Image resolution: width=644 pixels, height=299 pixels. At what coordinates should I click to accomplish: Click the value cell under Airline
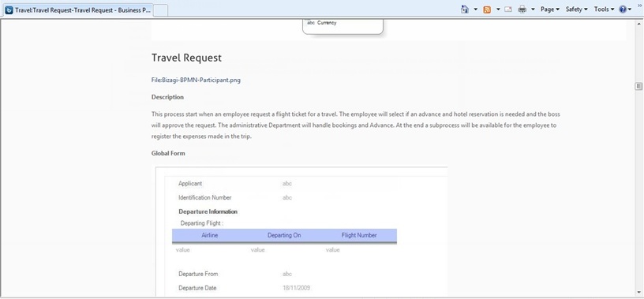click(183, 250)
